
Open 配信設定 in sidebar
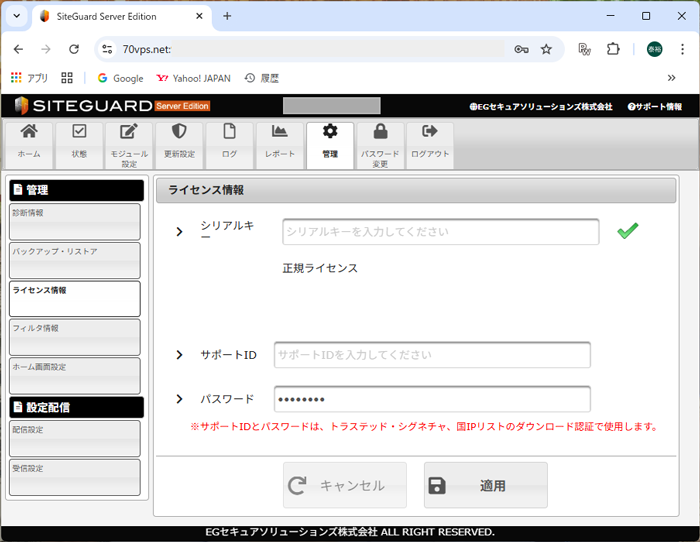[x=75, y=439]
